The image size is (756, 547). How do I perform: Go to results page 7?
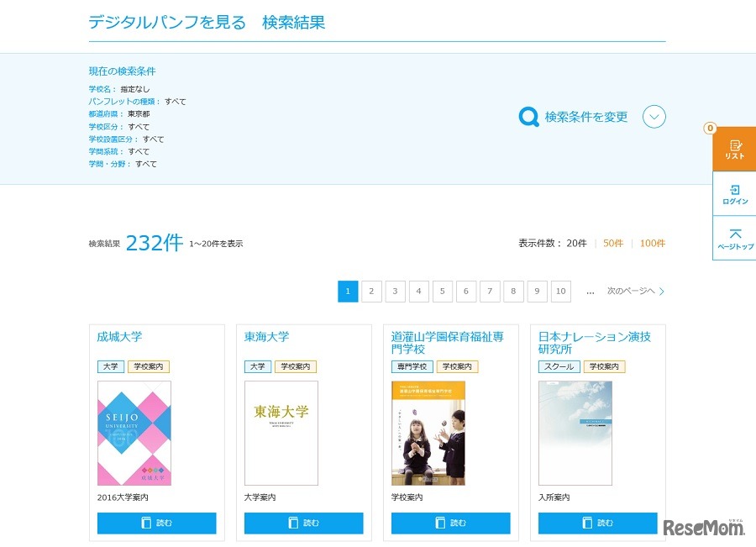point(490,292)
